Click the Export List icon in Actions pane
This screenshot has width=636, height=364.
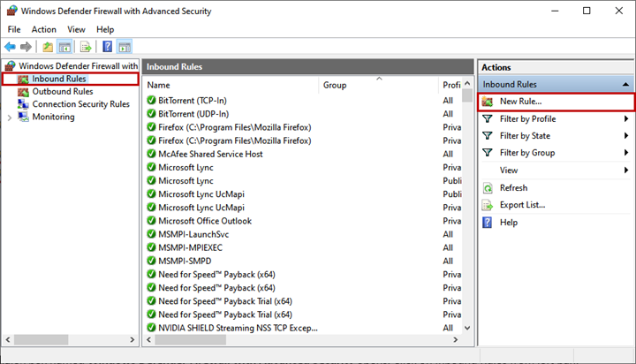coord(487,205)
